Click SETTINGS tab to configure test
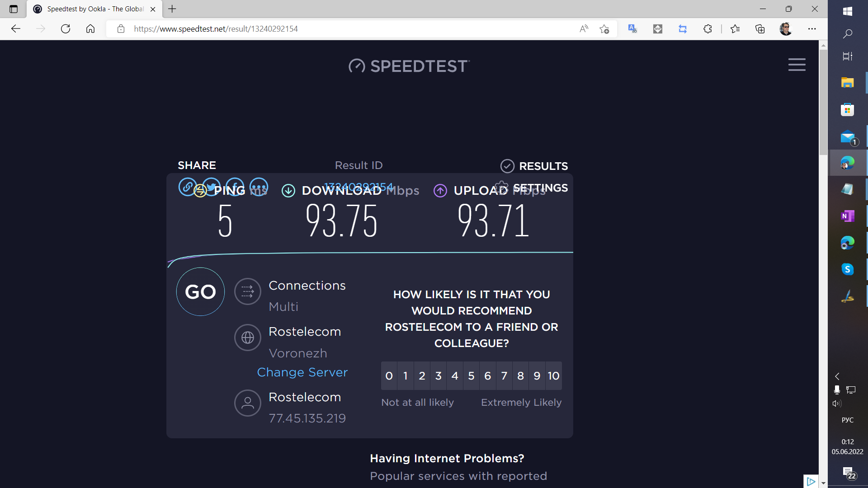 [x=539, y=188]
